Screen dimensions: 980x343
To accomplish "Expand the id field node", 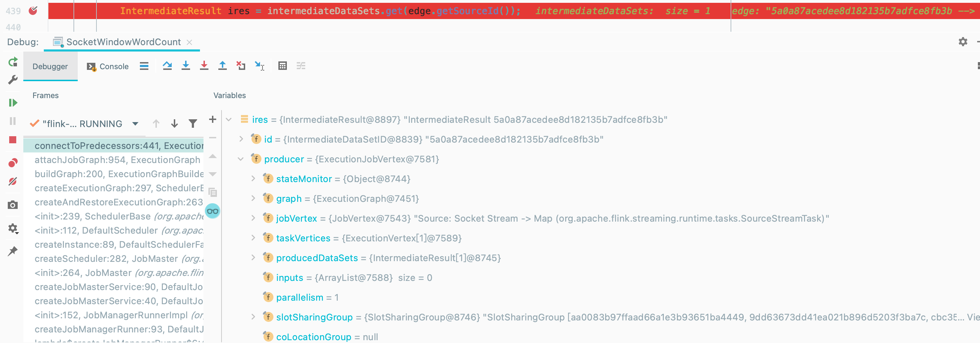I will click(241, 139).
